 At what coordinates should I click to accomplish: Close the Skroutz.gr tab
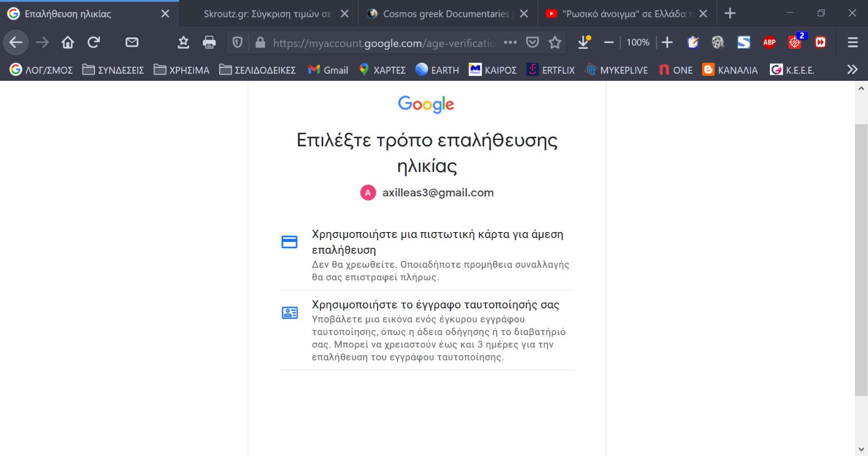click(344, 14)
